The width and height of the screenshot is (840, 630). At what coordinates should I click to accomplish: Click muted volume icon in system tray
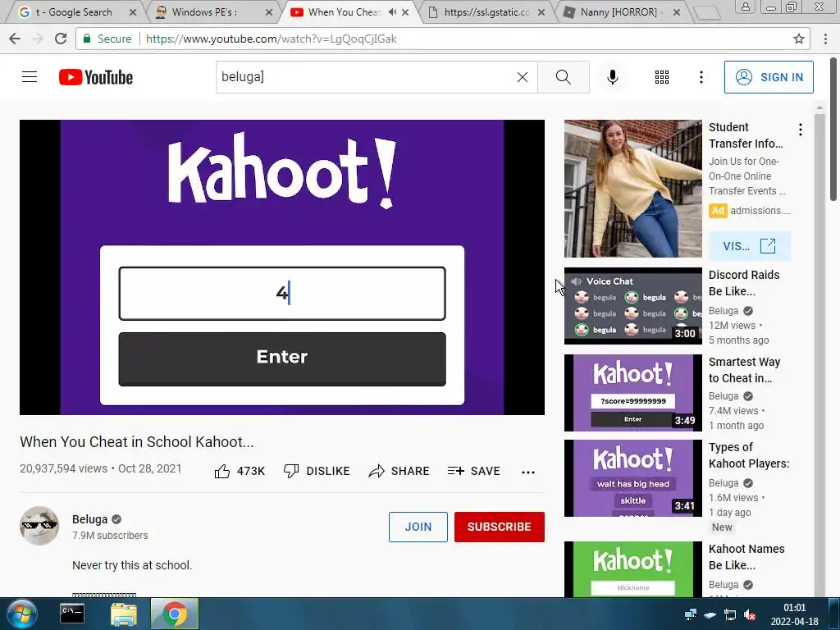point(750,614)
